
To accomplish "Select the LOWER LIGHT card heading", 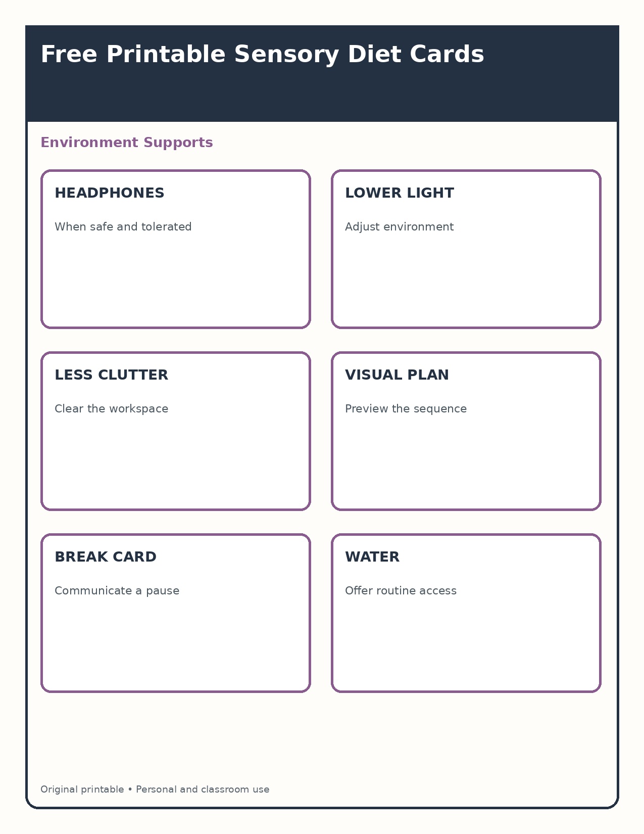I will coord(400,193).
